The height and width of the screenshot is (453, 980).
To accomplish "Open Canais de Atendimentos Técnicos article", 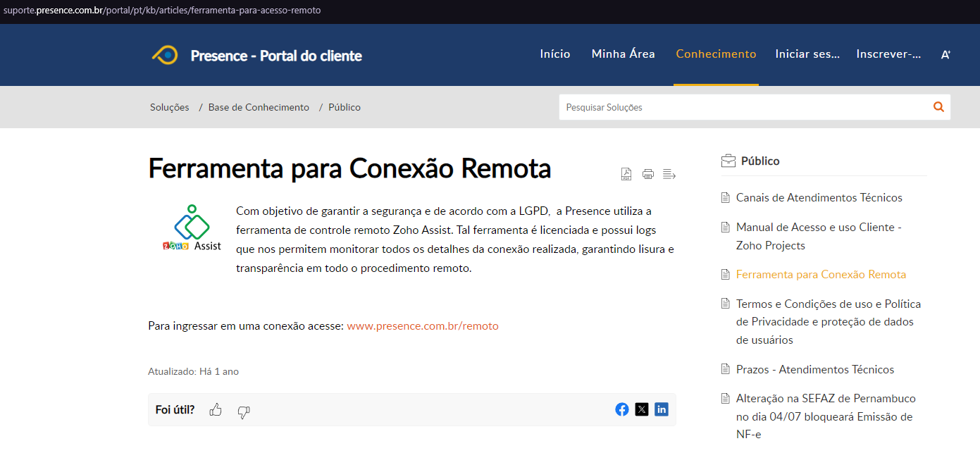I will pyautogui.click(x=819, y=198).
